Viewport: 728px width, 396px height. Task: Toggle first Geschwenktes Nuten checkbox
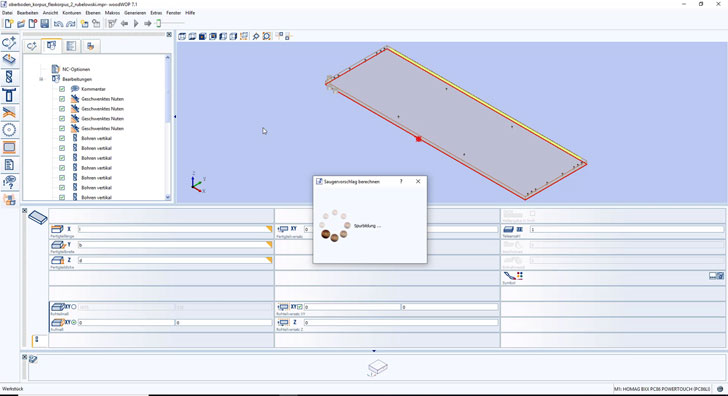tap(62, 99)
